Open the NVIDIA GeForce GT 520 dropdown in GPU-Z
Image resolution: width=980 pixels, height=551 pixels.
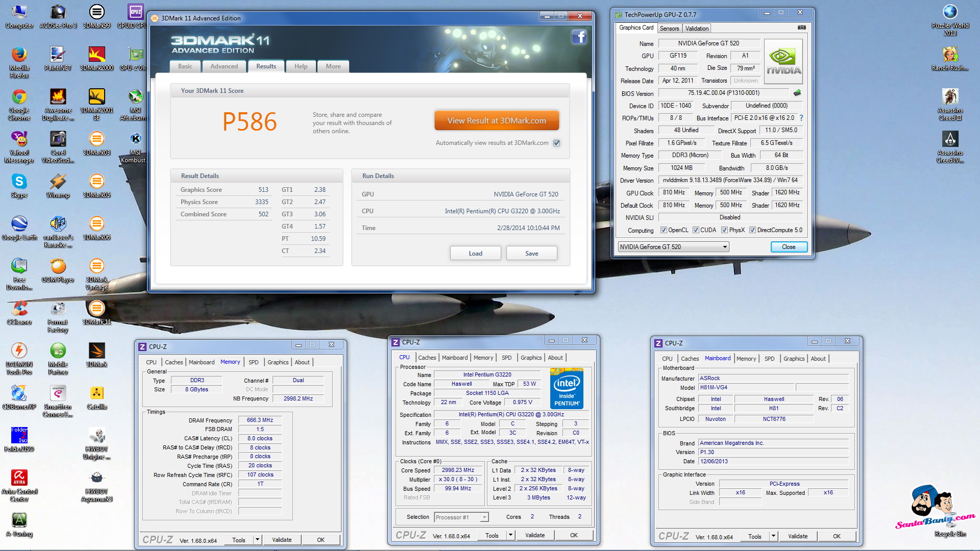click(673, 247)
